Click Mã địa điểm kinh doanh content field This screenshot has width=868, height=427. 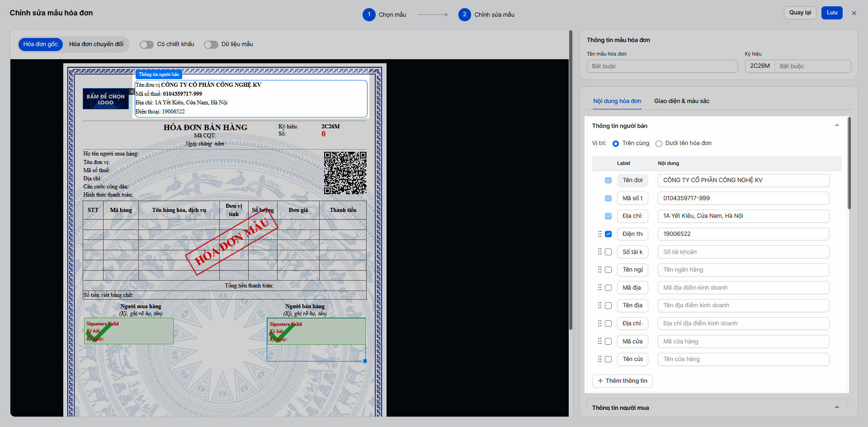743,288
